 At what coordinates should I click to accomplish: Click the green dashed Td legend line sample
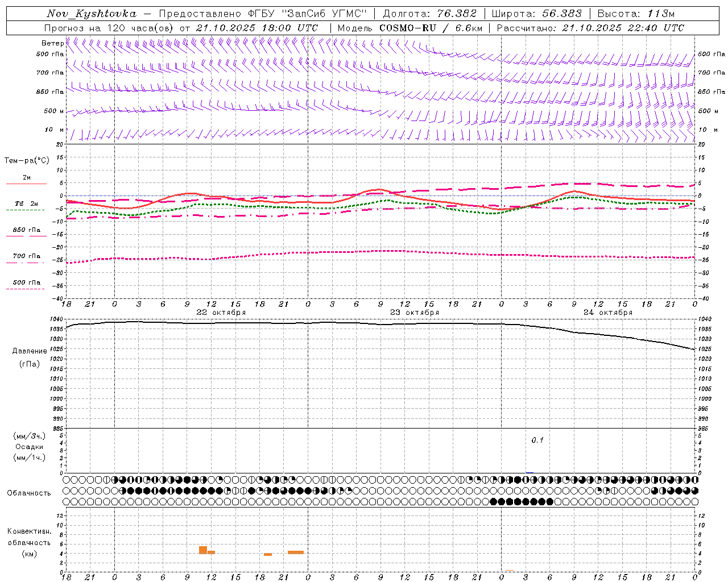tap(25, 210)
